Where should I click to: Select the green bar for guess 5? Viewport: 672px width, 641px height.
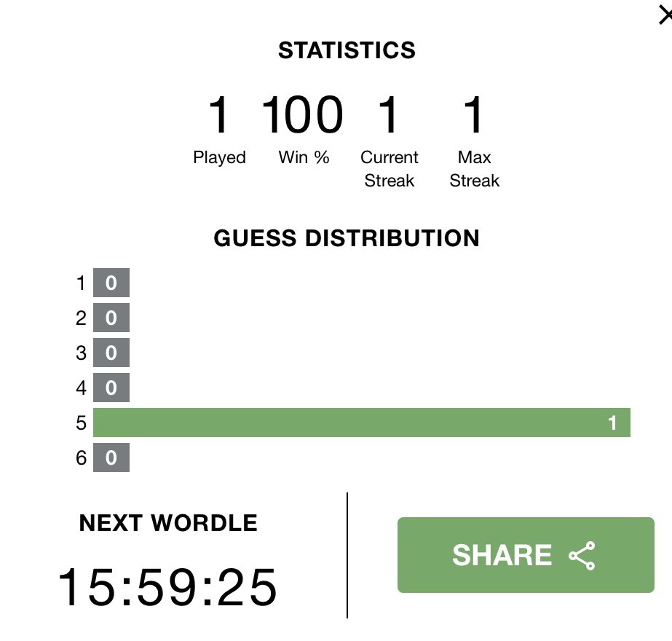click(x=362, y=422)
